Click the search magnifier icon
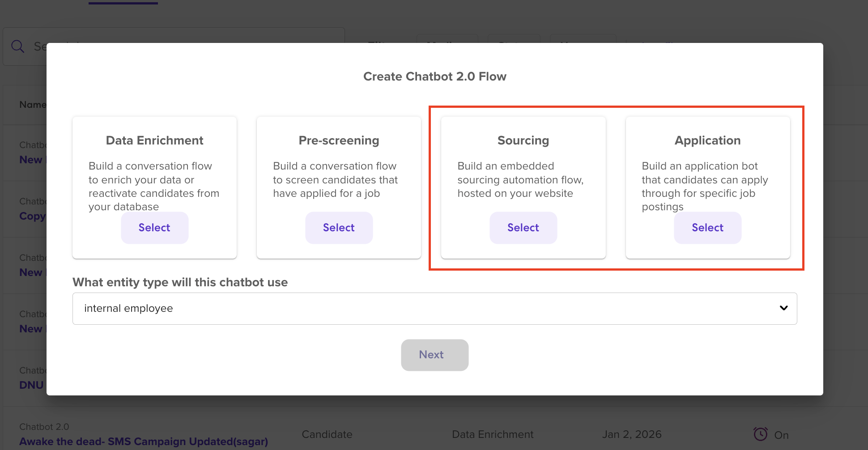Viewport: 868px width, 450px height. [x=18, y=46]
